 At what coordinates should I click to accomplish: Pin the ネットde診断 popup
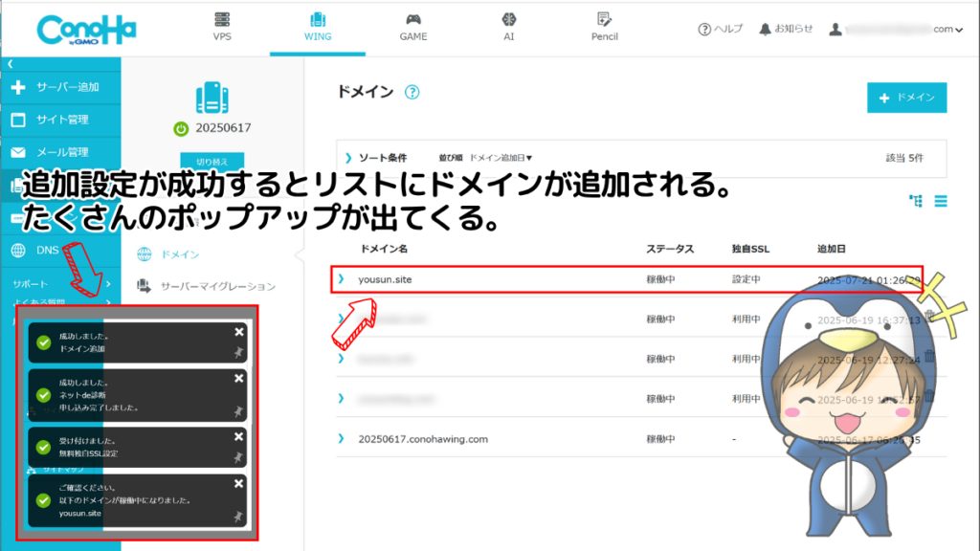[238, 411]
